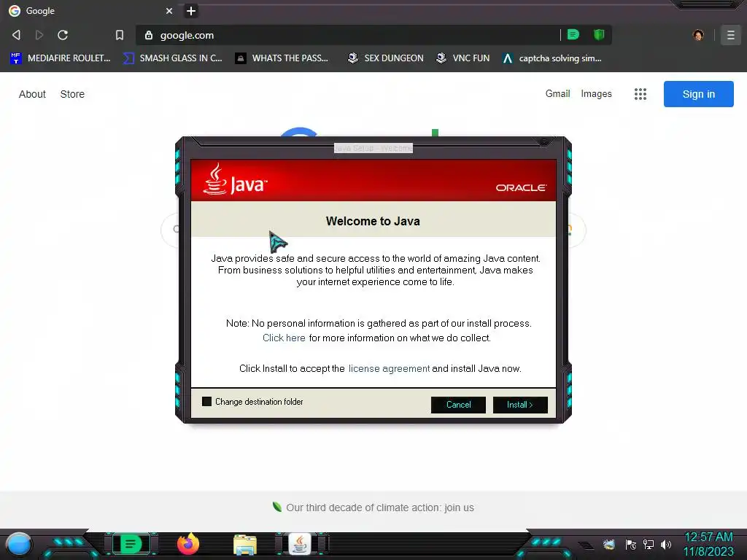Cancel the Java setup

458,405
